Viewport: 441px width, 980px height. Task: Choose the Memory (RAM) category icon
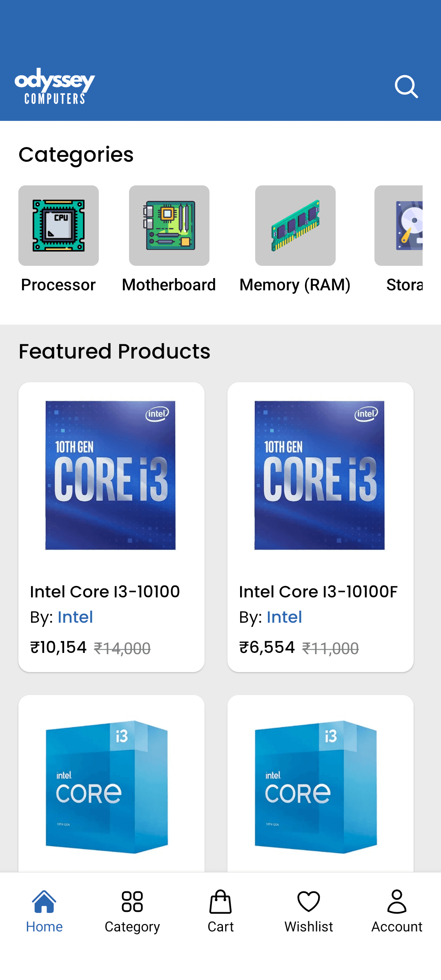pyautogui.click(x=295, y=225)
